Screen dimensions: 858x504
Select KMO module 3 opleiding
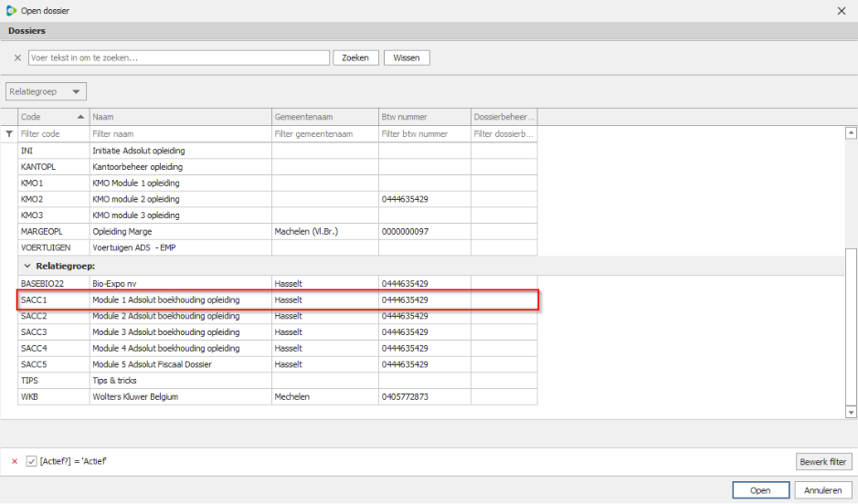point(136,215)
